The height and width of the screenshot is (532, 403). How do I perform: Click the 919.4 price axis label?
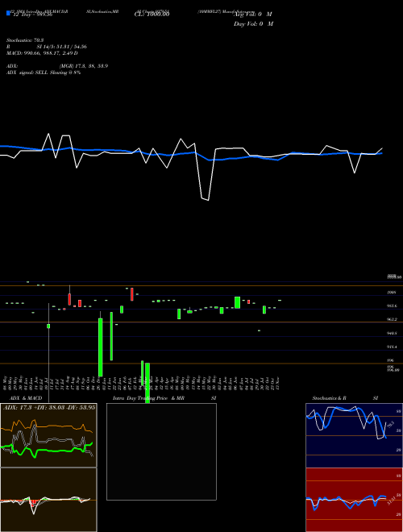(x=393, y=347)
